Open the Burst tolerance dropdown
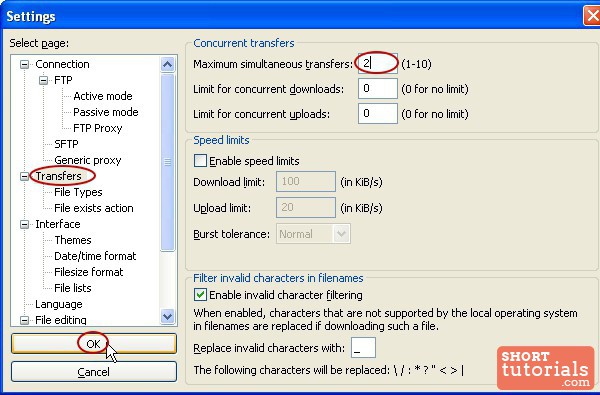 tap(341, 234)
